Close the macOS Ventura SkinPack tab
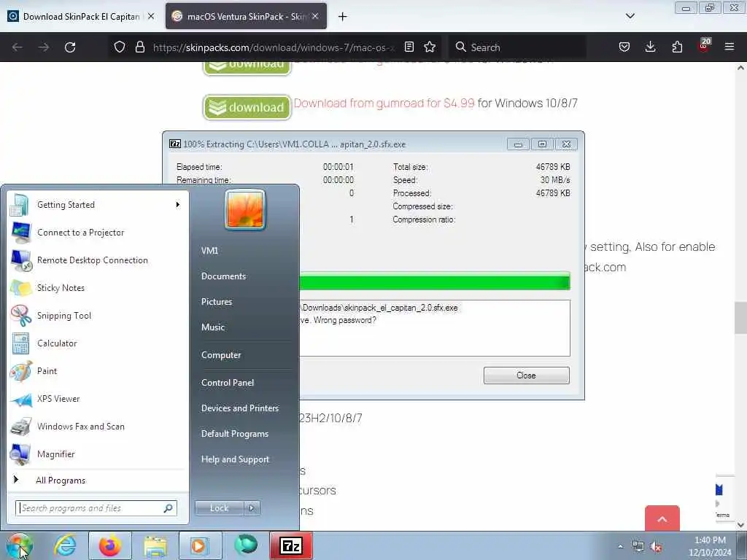Screen dimensions: 747x560 pyautogui.click(x=315, y=17)
